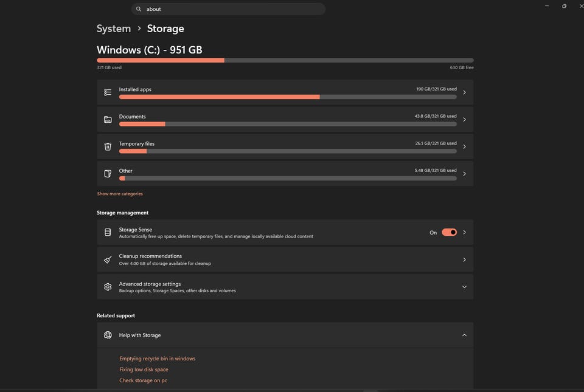584x392 pixels.
Task: Click the Storage Sense drive icon
Action: click(108, 232)
